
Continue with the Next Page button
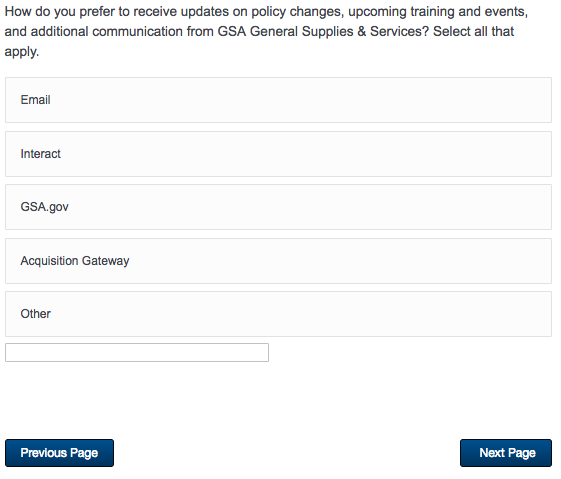click(506, 453)
